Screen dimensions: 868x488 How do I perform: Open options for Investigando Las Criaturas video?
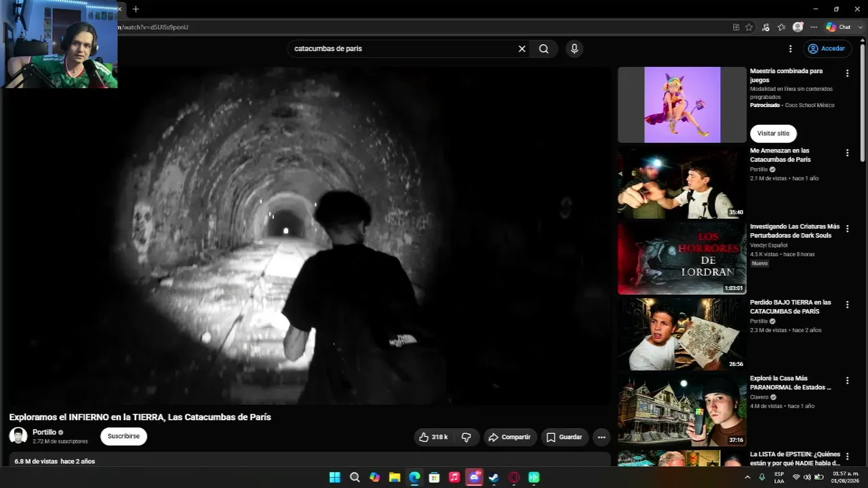pos(847,229)
